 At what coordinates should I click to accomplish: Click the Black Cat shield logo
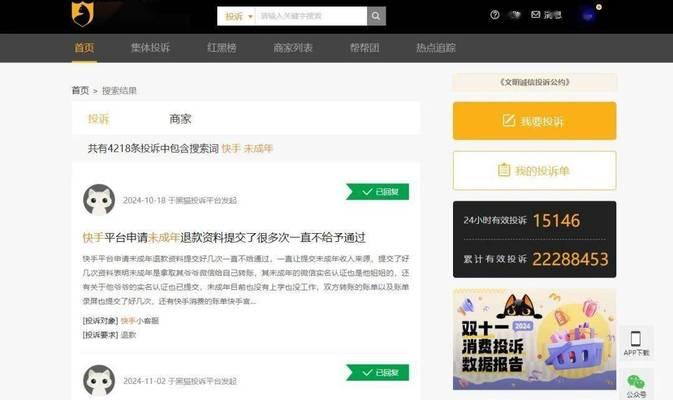click(82, 14)
